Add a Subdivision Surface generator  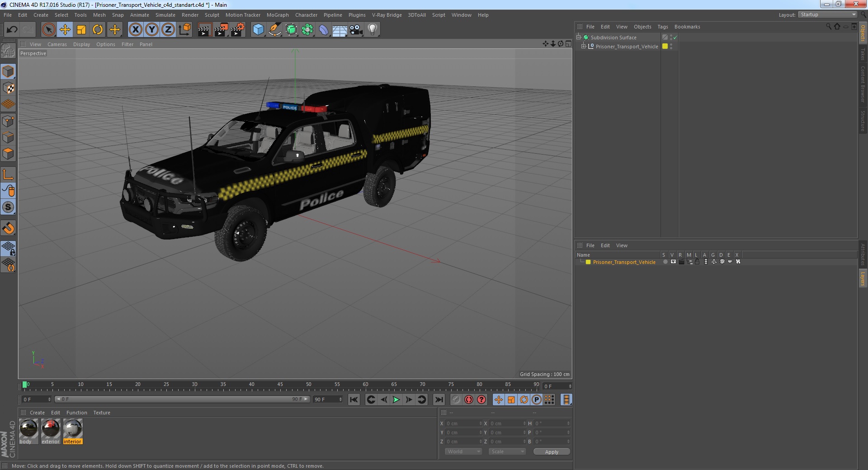pos(292,30)
